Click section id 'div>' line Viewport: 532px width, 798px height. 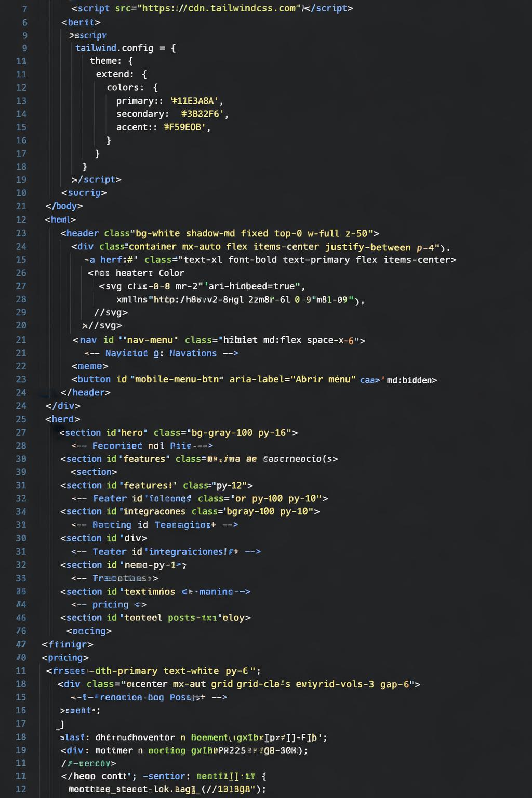[x=103, y=538]
